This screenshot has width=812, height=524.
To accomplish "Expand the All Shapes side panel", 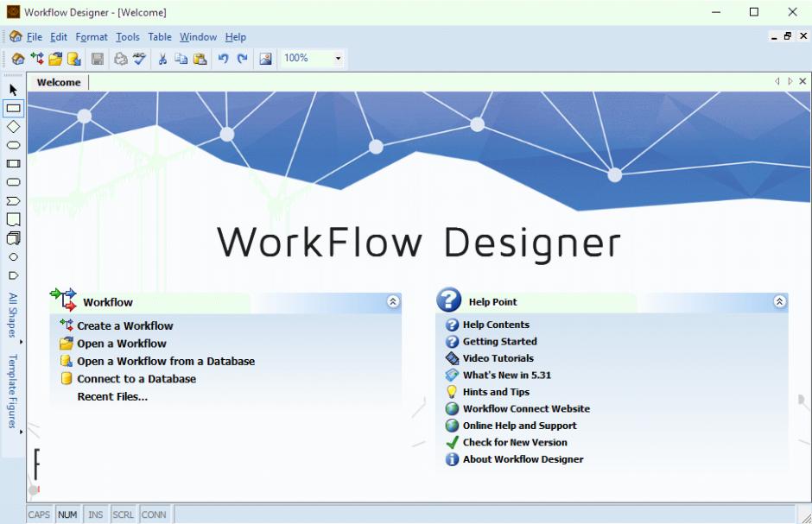I will (13, 316).
